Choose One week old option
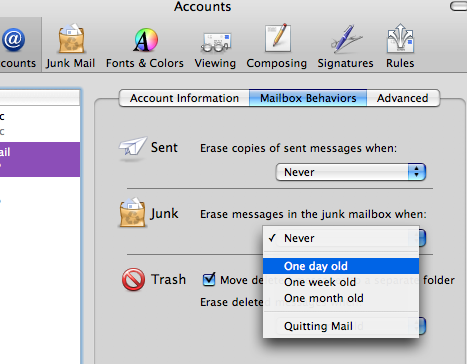This screenshot has height=364, width=467. [x=341, y=282]
